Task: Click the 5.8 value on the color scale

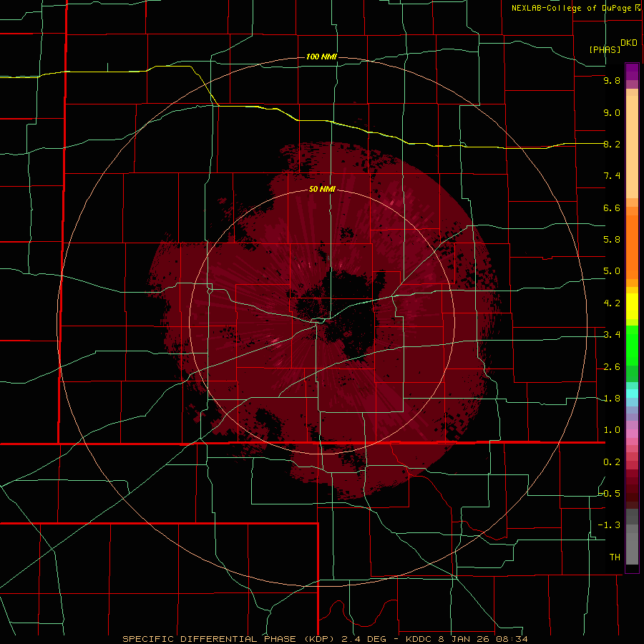Action: (612, 240)
